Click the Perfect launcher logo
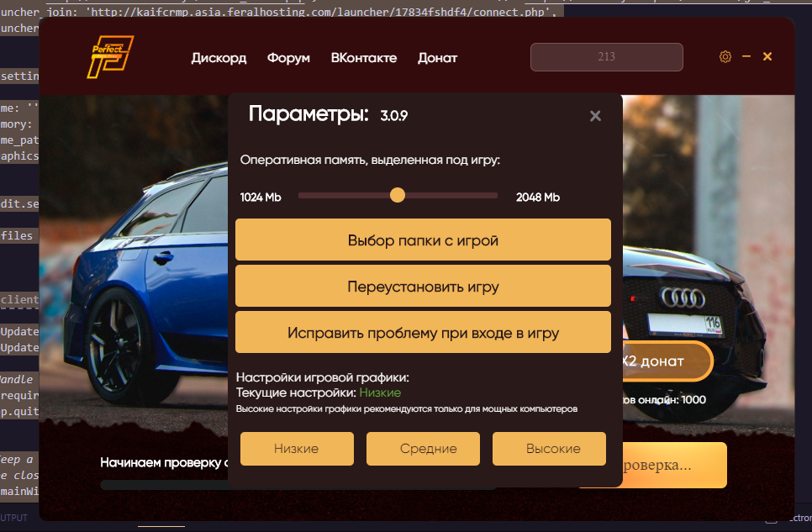This screenshot has height=532, width=812. click(x=111, y=58)
